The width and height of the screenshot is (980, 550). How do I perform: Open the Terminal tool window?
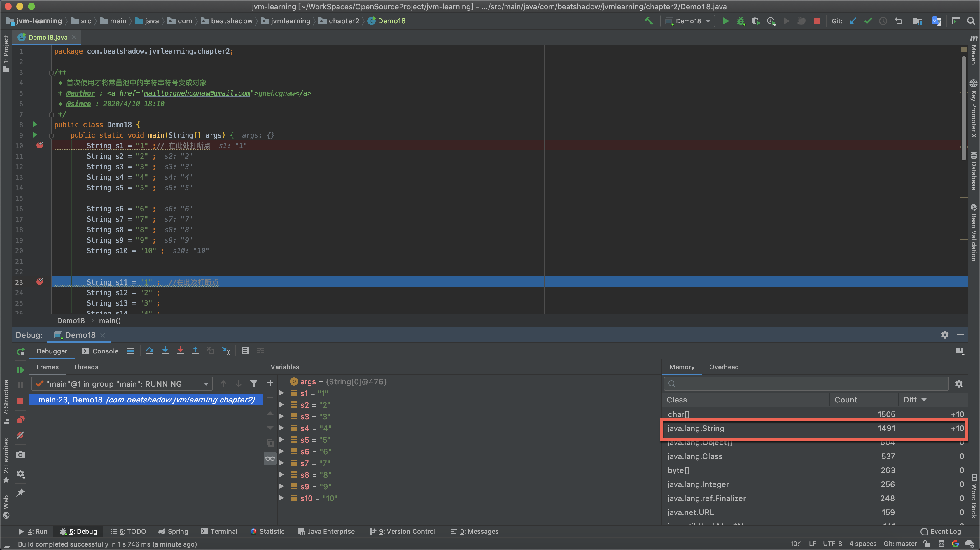click(x=219, y=531)
